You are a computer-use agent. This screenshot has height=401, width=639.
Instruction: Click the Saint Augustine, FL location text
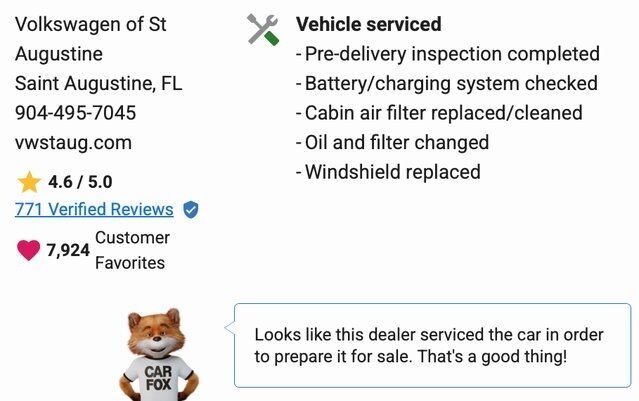coord(98,83)
